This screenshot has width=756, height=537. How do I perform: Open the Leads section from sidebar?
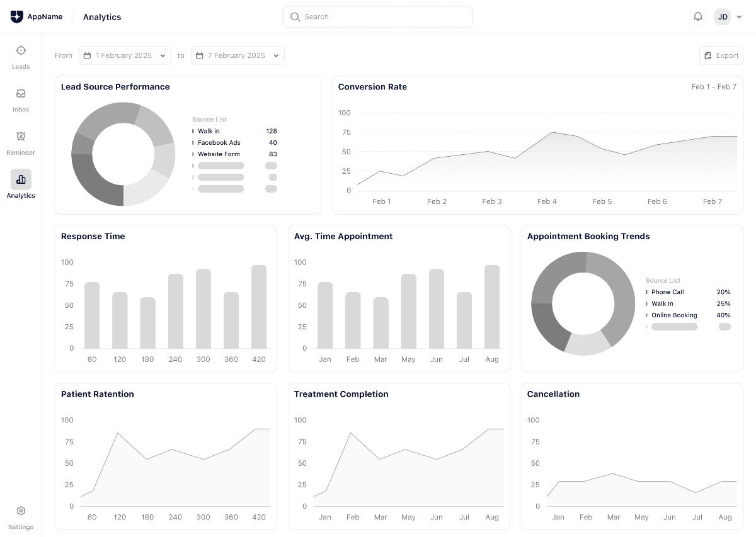point(21,57)
